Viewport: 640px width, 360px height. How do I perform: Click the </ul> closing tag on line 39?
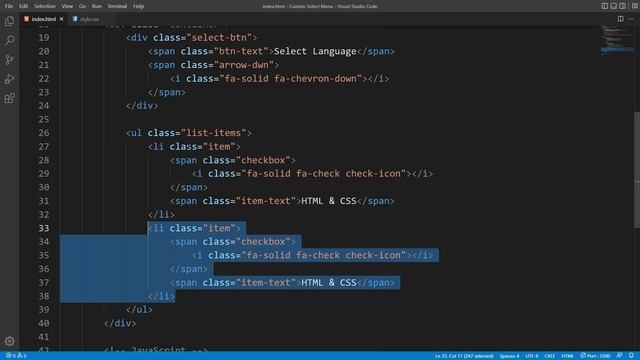click(x=139, y=309)
